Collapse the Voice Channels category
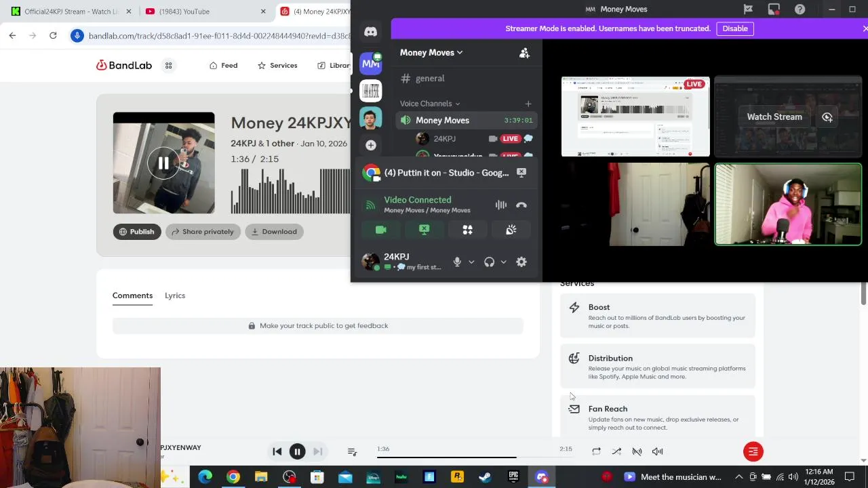Viewport: 868px width, 488px height. 430,104
